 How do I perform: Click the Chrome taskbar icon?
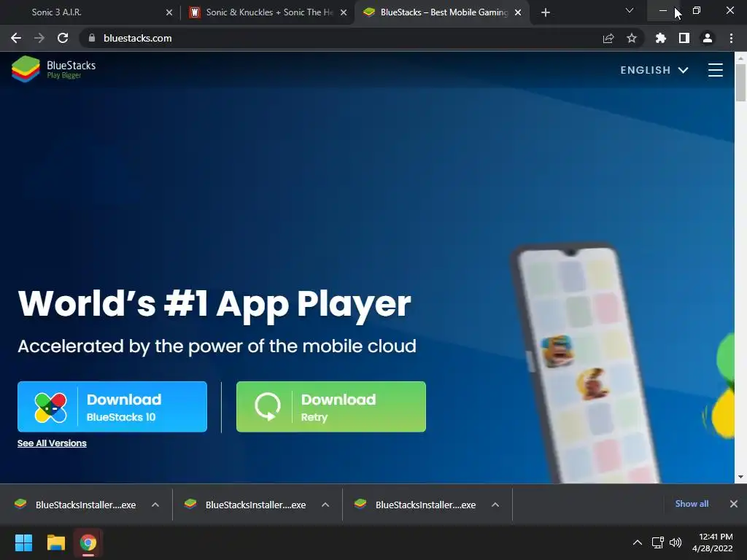pyautogui.click(x=88, y=542)
